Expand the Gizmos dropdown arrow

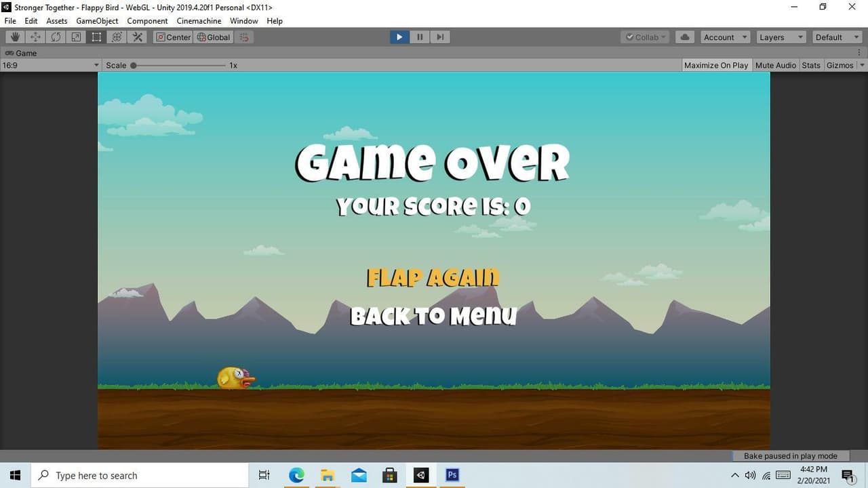click(x=862, y=65)
